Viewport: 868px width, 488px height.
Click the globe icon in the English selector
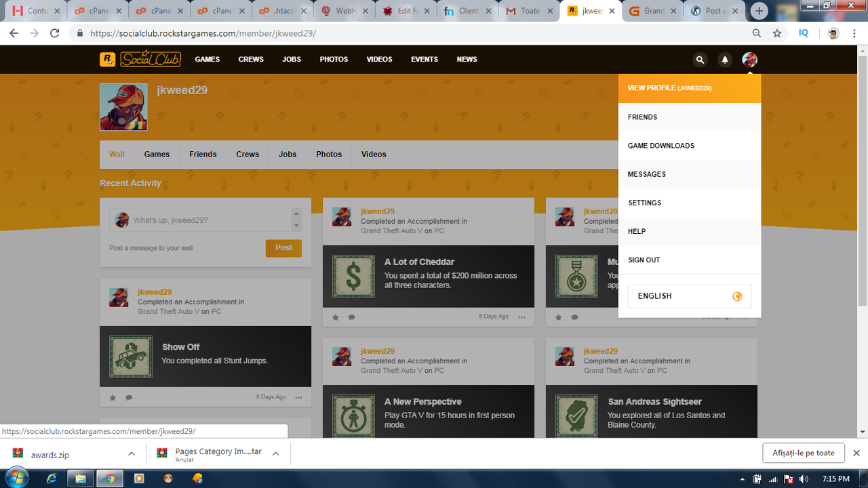[x=737, y=296]
